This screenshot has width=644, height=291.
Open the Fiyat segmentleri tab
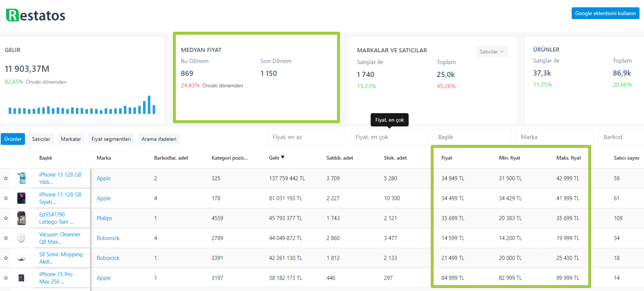[x=111, y=139]
